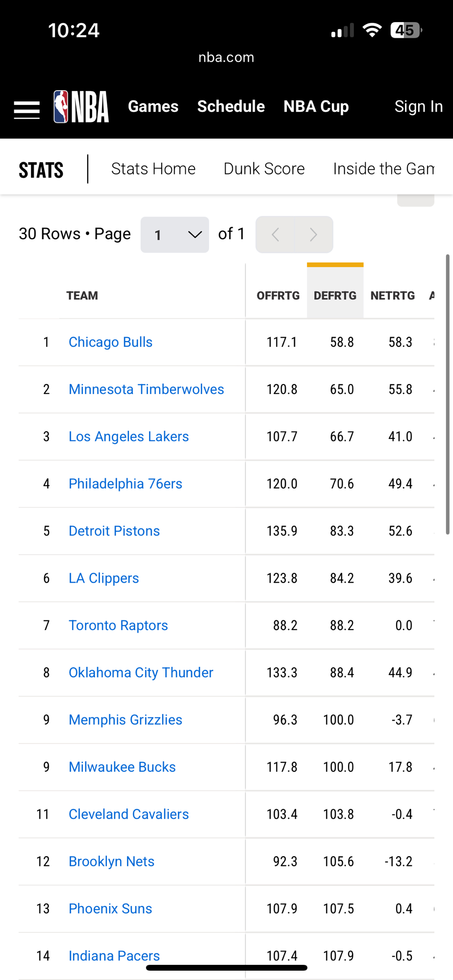Image resolution: width=453 pixels, height=980 pixels.
Task: Go to previous page arrow
Action: click(x=276, y=235)
